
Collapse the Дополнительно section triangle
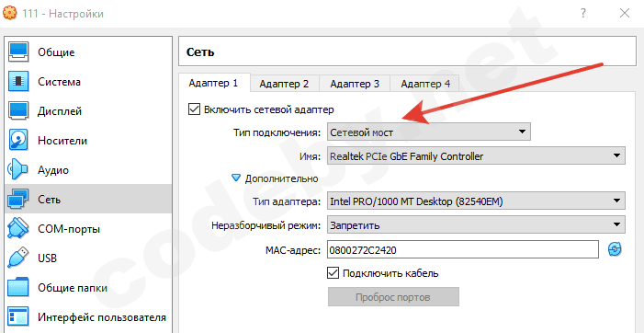point(236,178)
